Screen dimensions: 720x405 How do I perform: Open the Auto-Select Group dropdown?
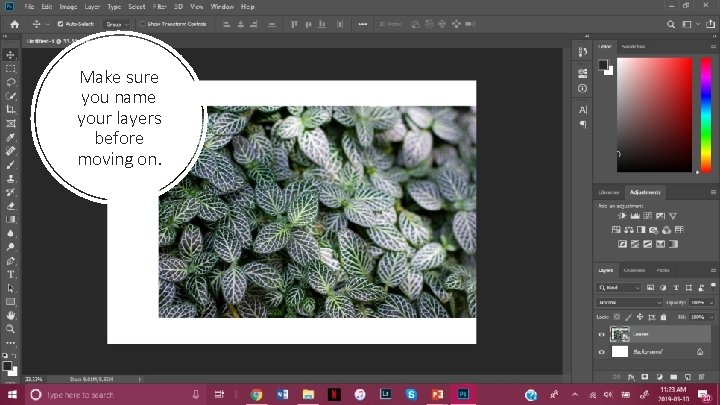[117, 24]
